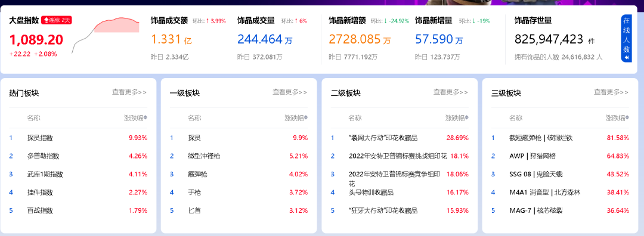Click the 28.69% change value
The image size is (644, 236).
[x=457, y=138]
